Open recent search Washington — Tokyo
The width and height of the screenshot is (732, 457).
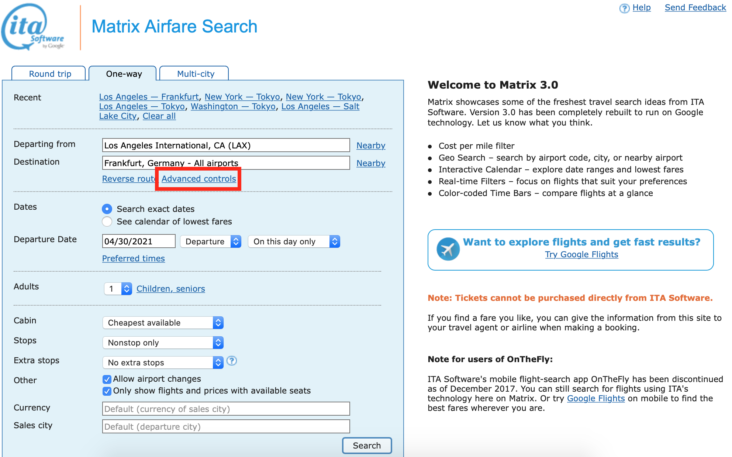point(233,106)
